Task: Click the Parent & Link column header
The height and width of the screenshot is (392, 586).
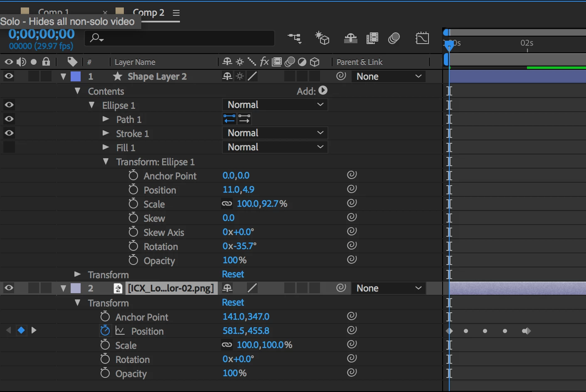Action: click(x=359, y=62)
